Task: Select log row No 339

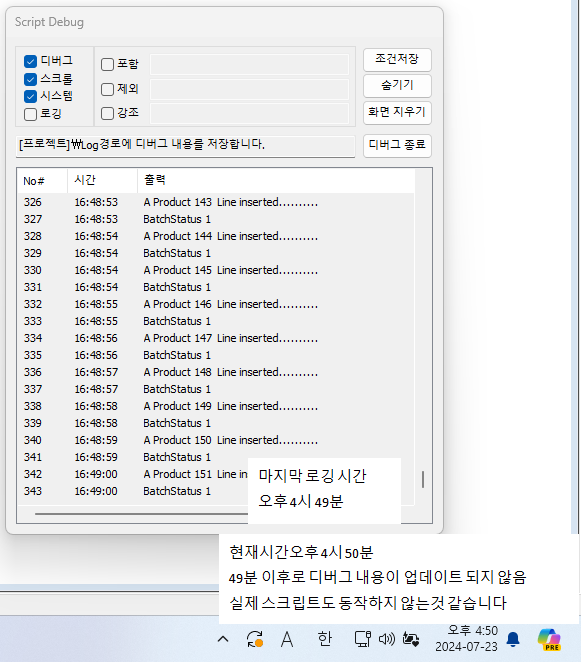Action: [216, 423]
